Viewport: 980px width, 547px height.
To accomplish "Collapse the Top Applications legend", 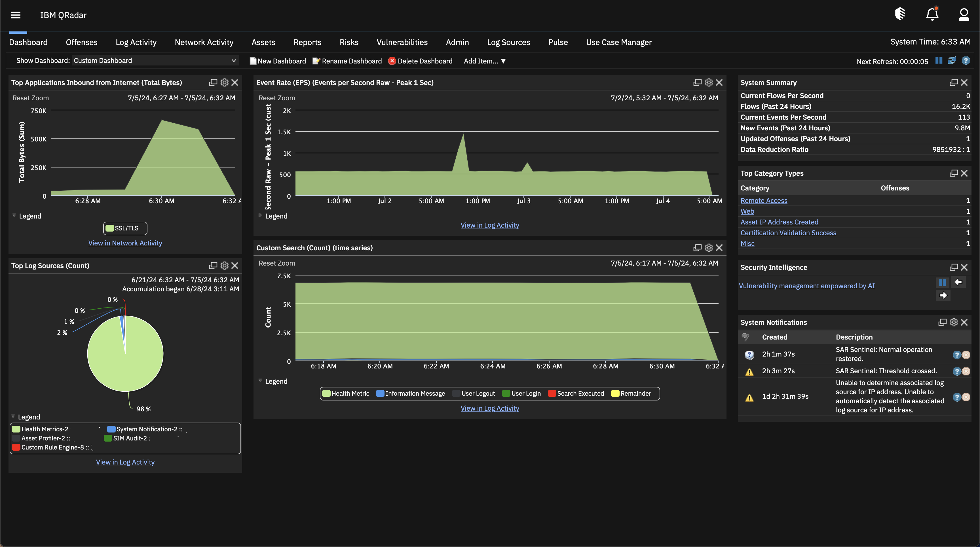I will tap(14, 216).
